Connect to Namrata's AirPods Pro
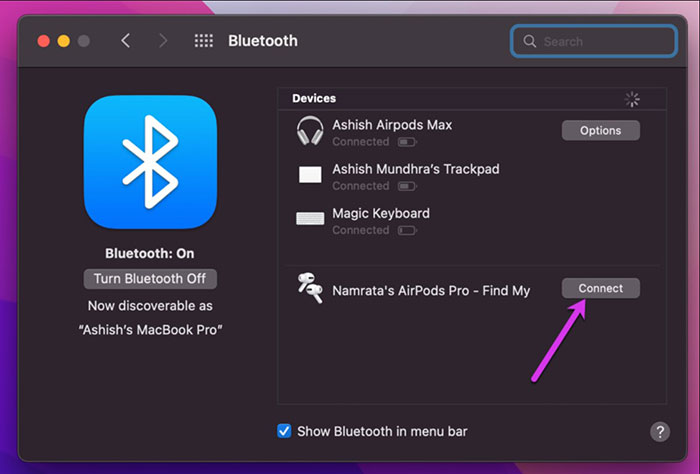Image resolution: width=700 pixels, height=474 pixels. pos(600,288)
